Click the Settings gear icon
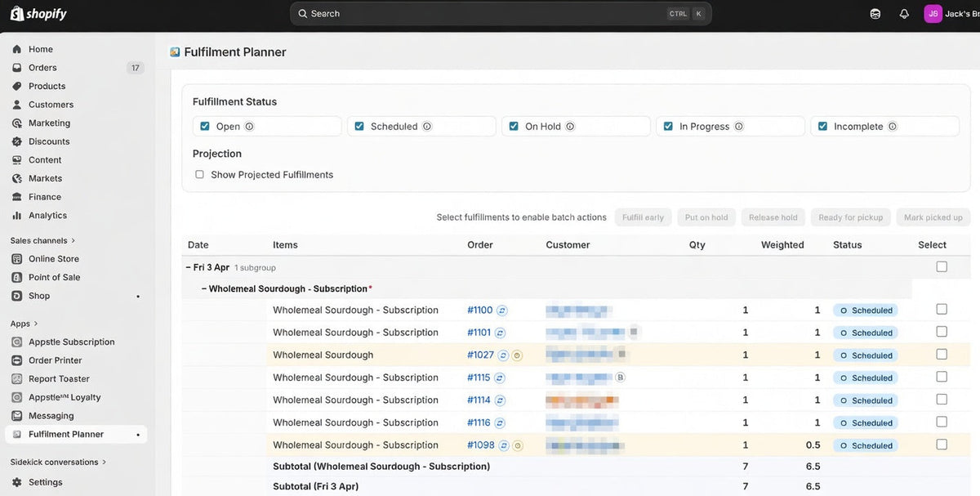 [x=16, y=482]
